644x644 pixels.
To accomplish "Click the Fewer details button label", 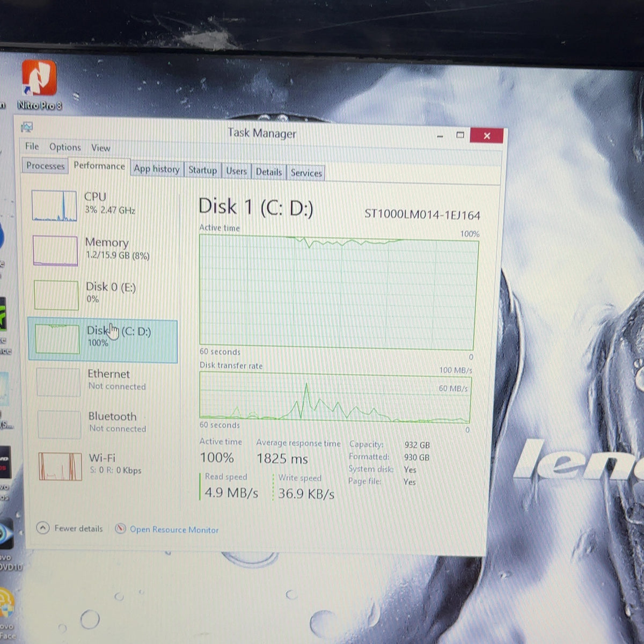I will click(78, 529).
